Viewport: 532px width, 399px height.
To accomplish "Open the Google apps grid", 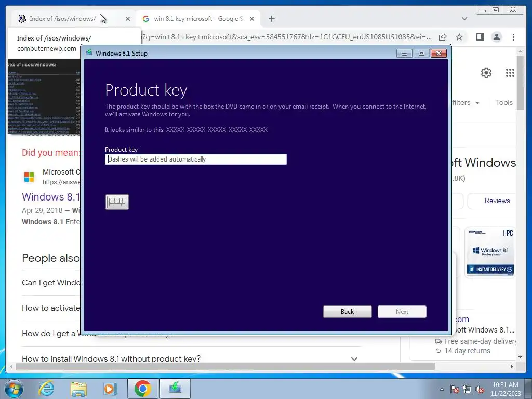I will coord(510,73).
